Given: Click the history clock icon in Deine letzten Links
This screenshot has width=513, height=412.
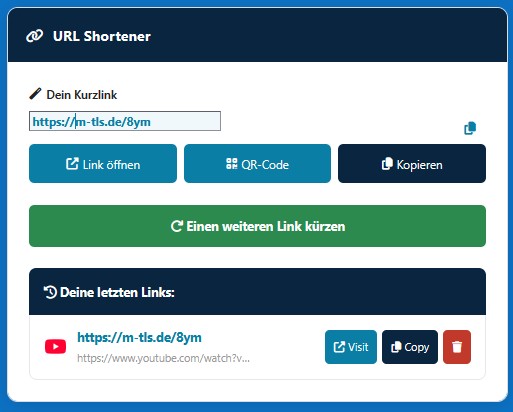Looking at the screenshot, I should [50, 292].
